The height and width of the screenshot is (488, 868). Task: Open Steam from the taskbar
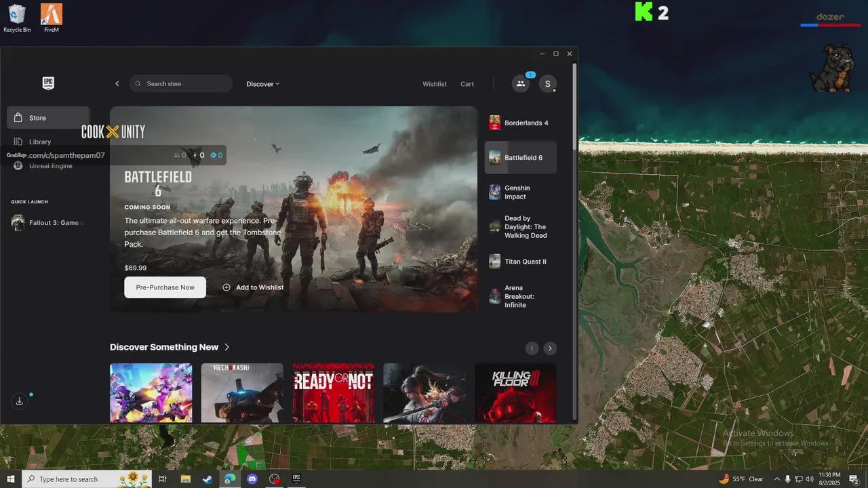[x=208, y=479]
